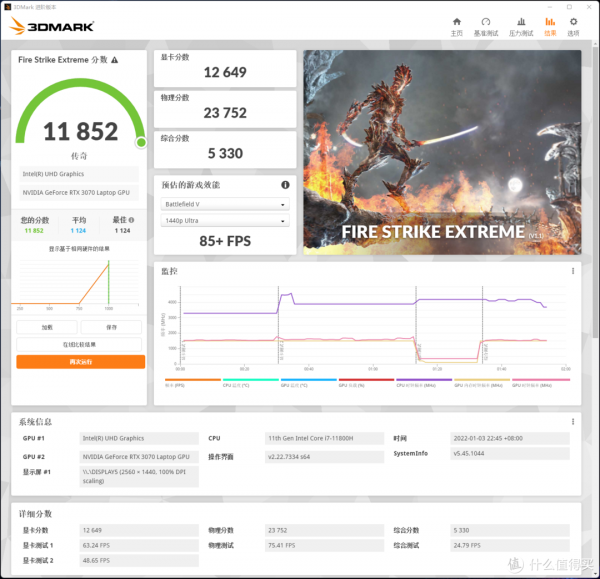Click the green 您的分数 value 11 852
Viewport: 600px width, 579px height.
34,231
